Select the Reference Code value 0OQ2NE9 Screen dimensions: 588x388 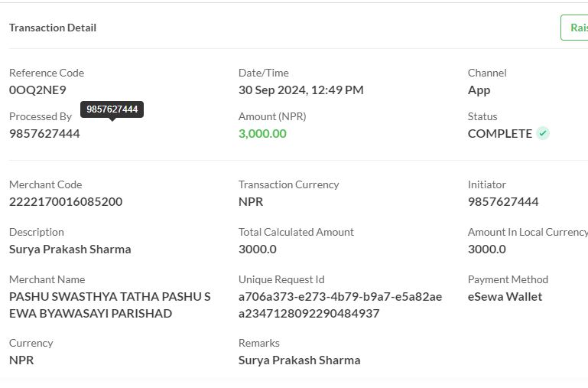pos(37,90)
